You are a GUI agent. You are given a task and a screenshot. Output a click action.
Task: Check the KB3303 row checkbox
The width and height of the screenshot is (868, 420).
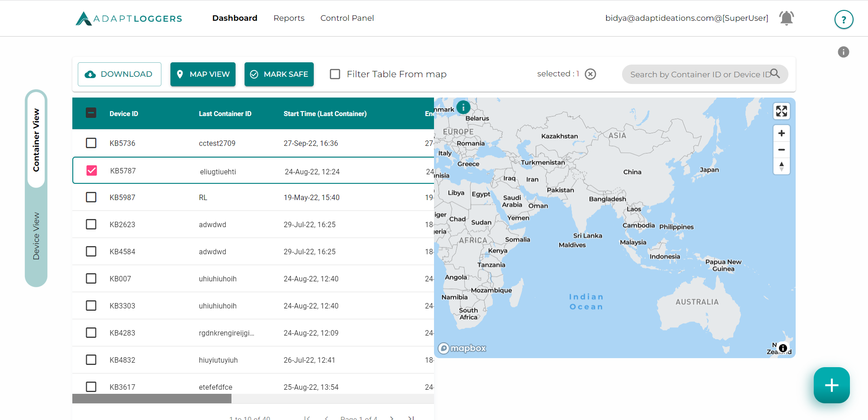[91, 306]
